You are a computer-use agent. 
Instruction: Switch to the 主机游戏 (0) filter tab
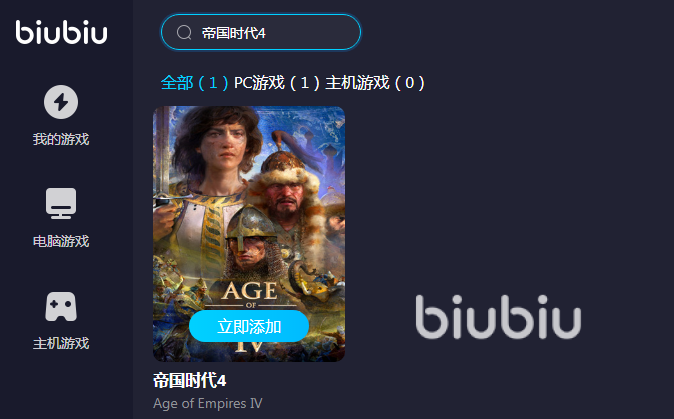coord(375,83)
